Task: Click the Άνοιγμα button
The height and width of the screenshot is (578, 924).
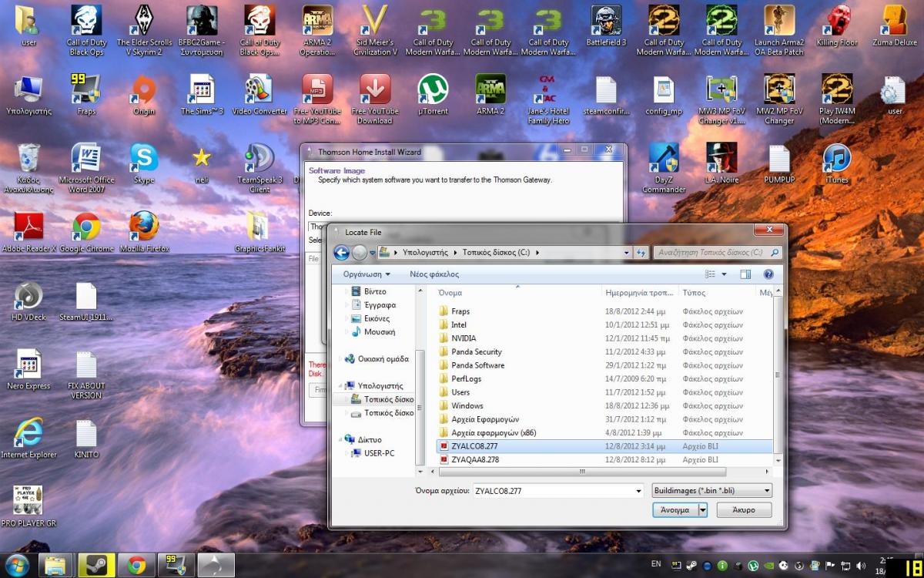Action: [x=675, y=510]
